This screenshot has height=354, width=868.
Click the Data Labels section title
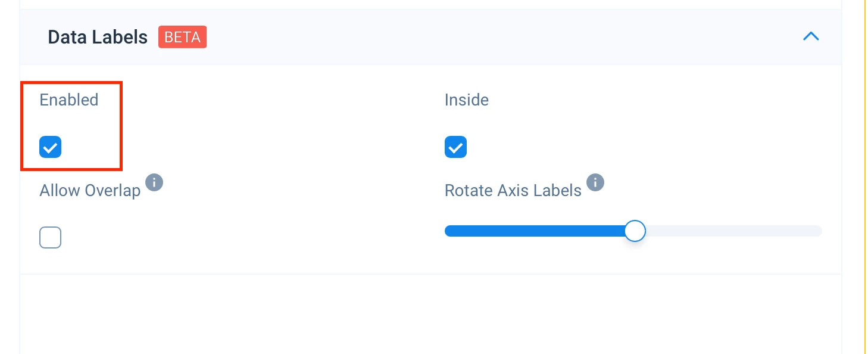(98, 37)
